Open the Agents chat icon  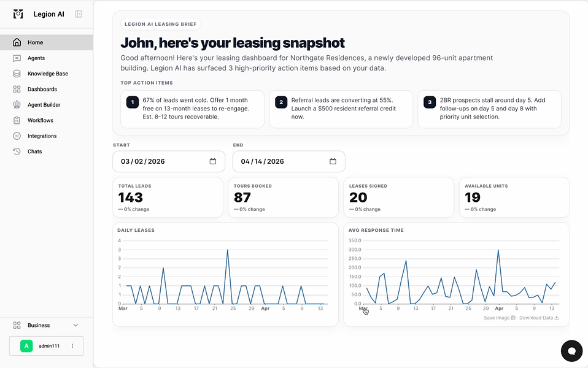[x=17, y=58]
